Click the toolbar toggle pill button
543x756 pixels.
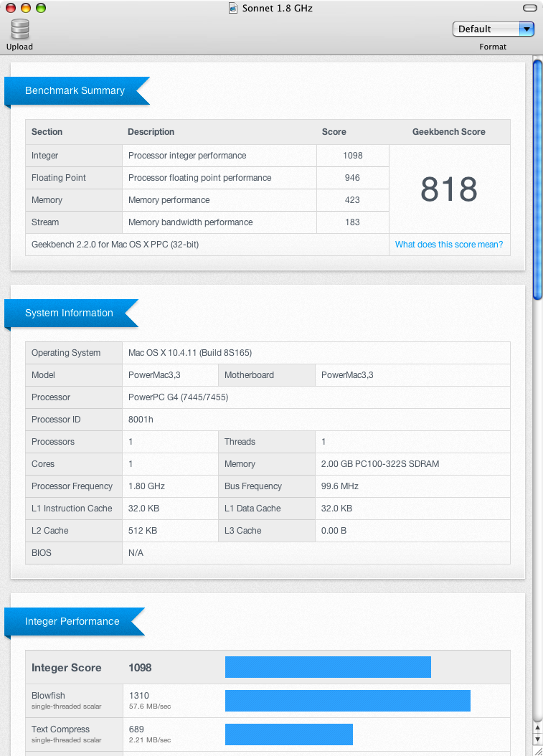pyautogui.click(x=529, y=8)
